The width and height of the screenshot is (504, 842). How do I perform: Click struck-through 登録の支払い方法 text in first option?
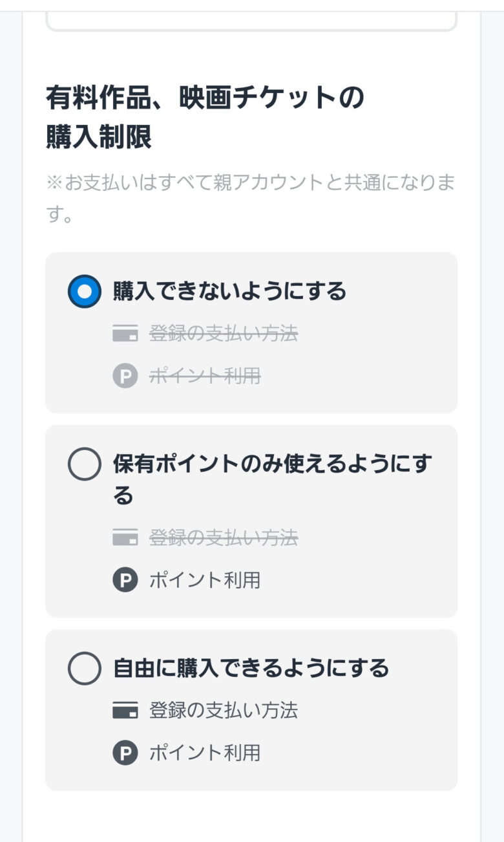point(224,334)
